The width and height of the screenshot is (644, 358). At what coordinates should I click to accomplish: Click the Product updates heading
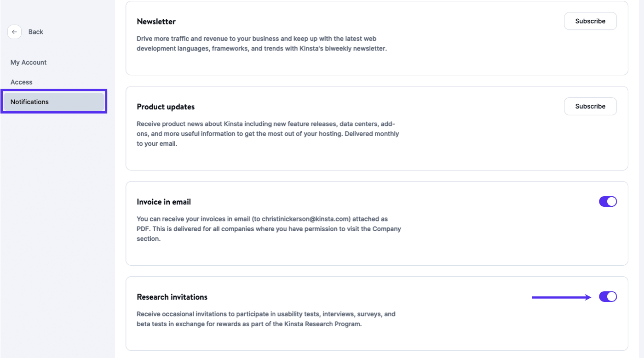click(x=166, y=107)
